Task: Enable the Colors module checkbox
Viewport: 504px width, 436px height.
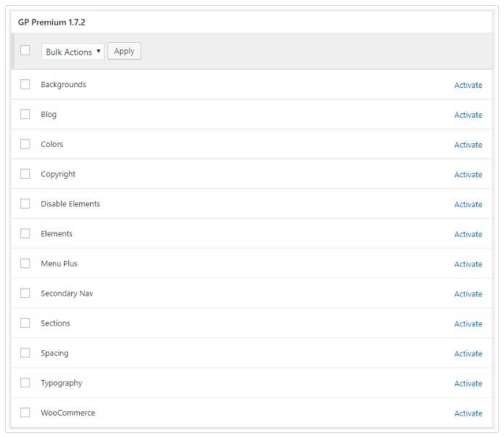Action: [25, 144]
